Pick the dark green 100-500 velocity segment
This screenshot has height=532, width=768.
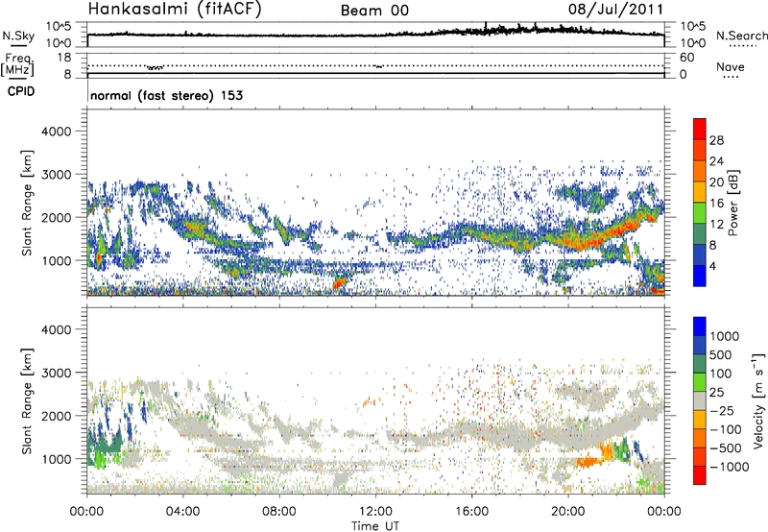700,364
